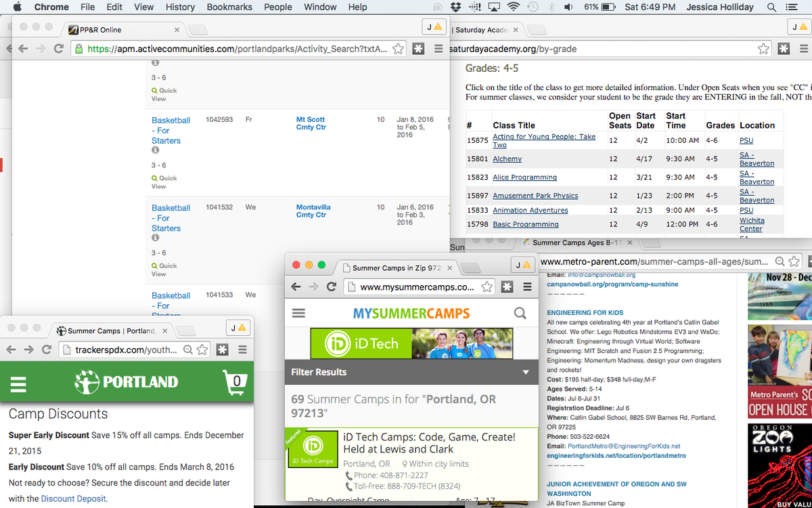Screen dimensions: 812x508
Task: Open Wi-Fi status menu
Action: point(514,7)
